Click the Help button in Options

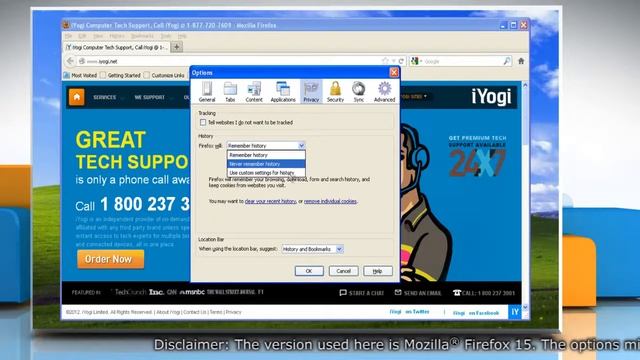click(378, 271)
